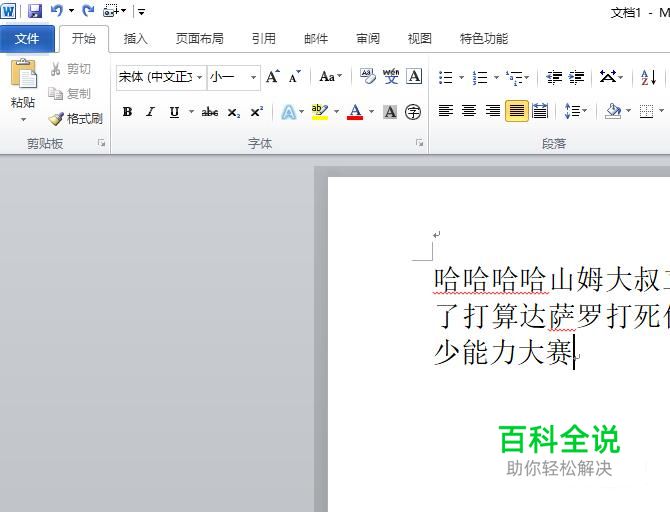
Task: Center align text
Action: [469, 112]
